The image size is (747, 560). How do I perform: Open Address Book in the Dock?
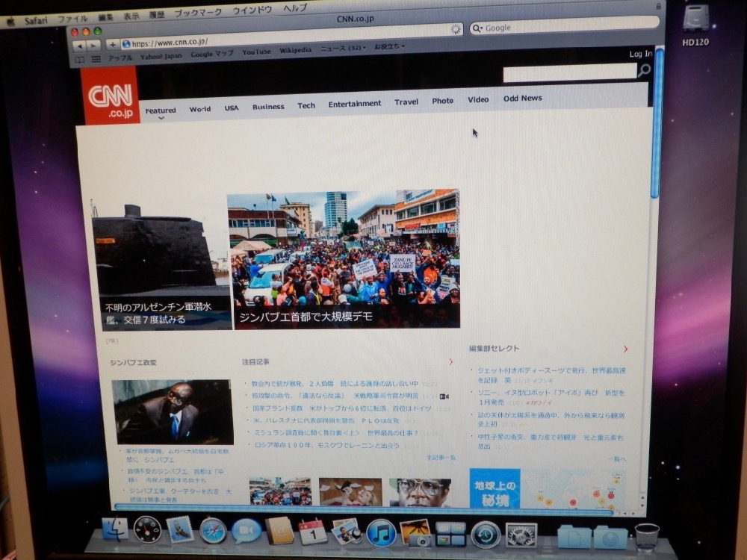tap(279, 530)
